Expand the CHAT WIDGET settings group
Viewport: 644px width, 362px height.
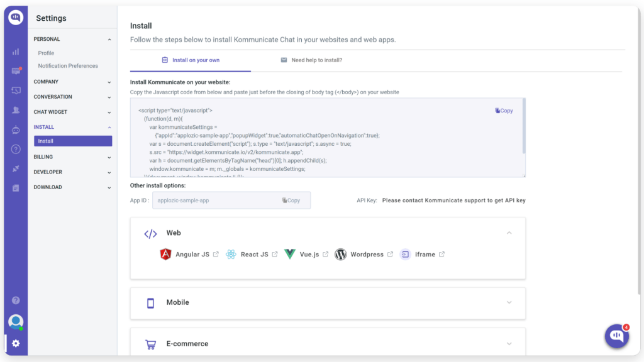(72, 112)
